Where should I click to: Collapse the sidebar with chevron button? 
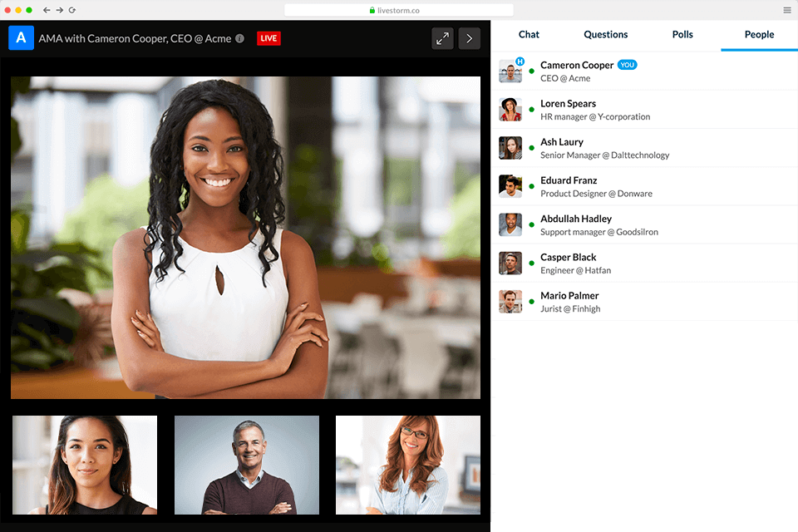[469, 38]
